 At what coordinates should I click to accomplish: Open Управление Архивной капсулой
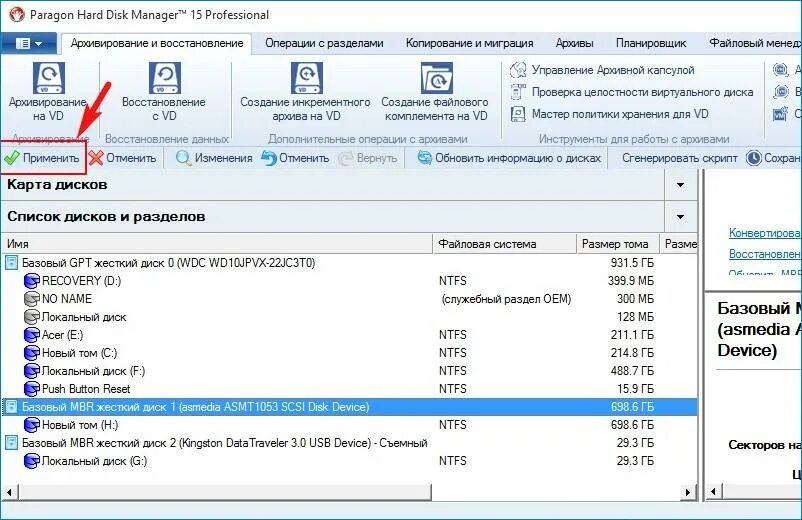pos(603,70)
